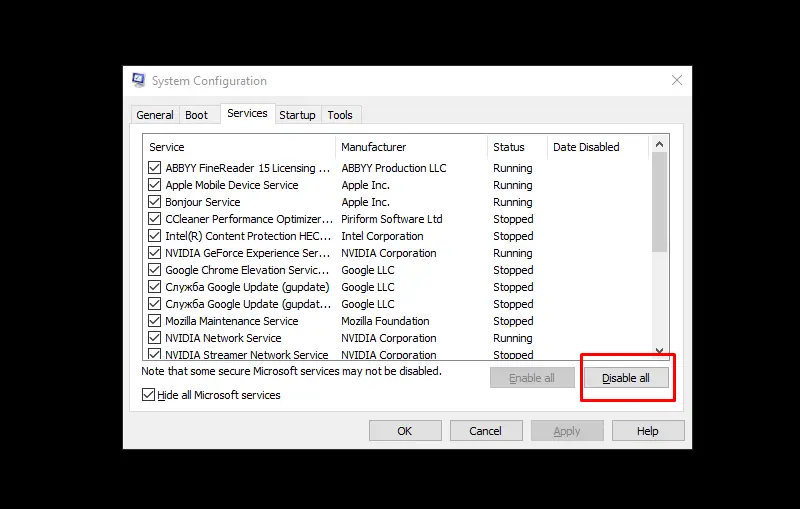Screen dimensions: 800x509
Task: Click the Apply button
Action: [567, 431]
